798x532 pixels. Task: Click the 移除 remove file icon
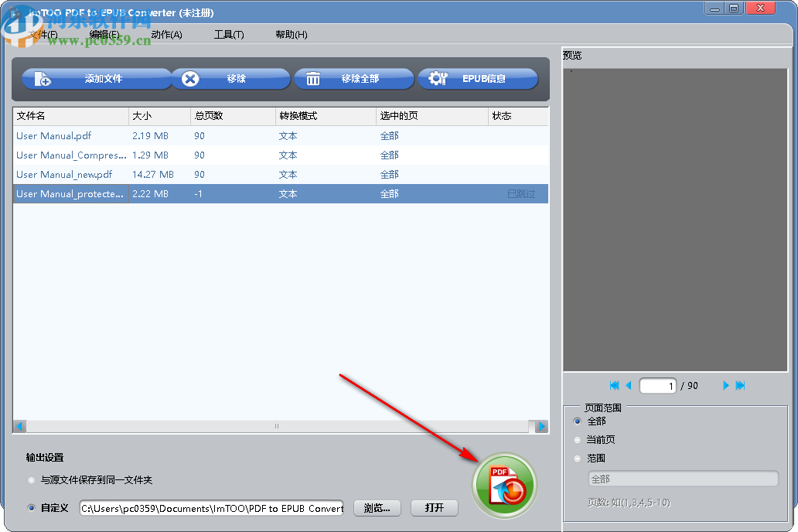pos(189,78)
